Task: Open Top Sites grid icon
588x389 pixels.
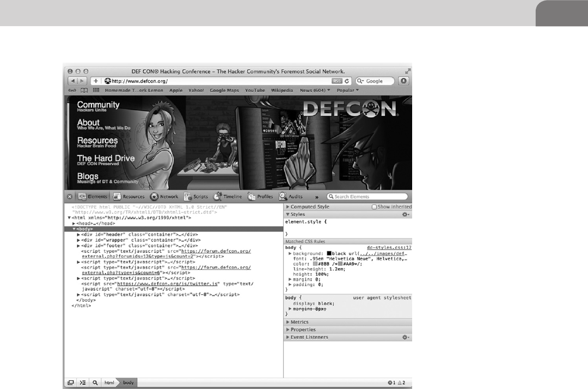Action: coord(96,90)
